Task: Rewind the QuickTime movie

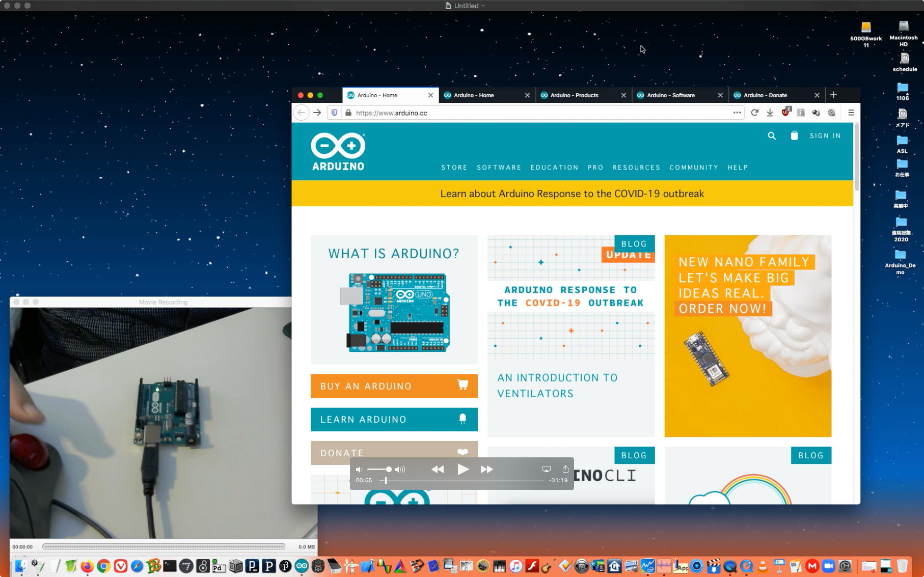Action: click(x=438, y=469)
